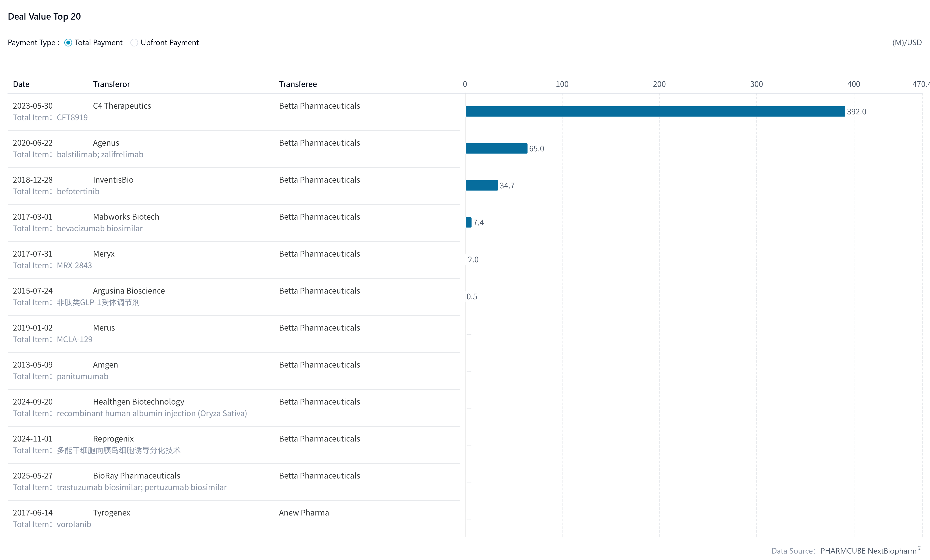Click the MCLA-129 item name
This screenshot has width=930, height=560.
tap(74, 339)
